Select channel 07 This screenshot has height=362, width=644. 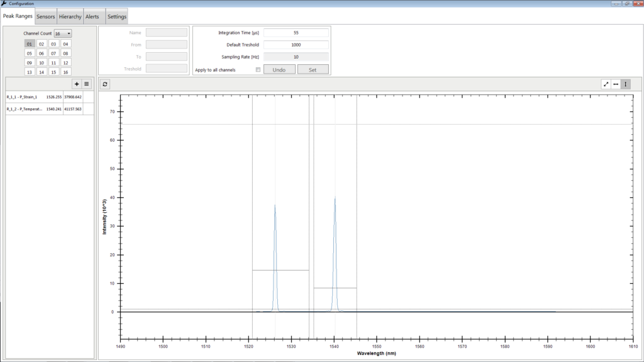pos(53,53)
